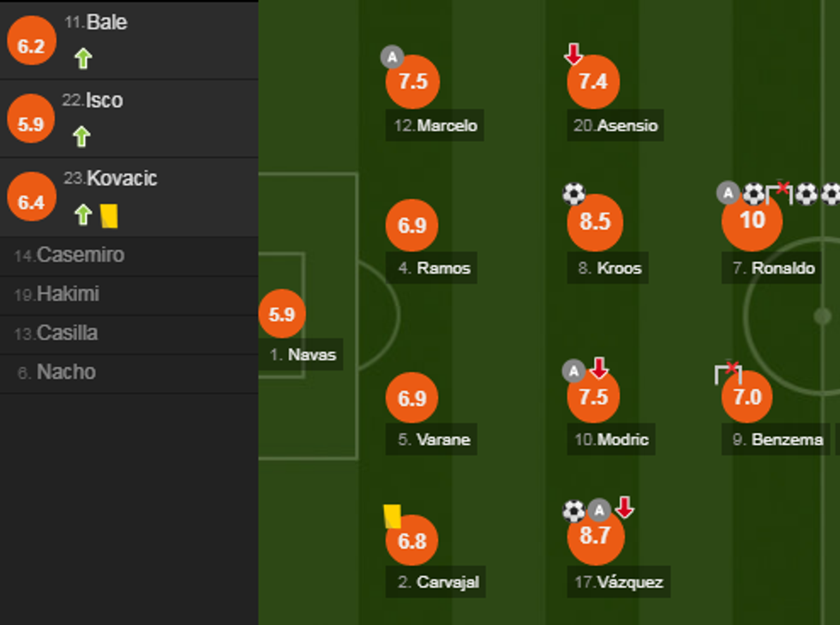Select Navas's 5.9 rating circle
Viewport: 840px width, 625px height.
point(282,315)
